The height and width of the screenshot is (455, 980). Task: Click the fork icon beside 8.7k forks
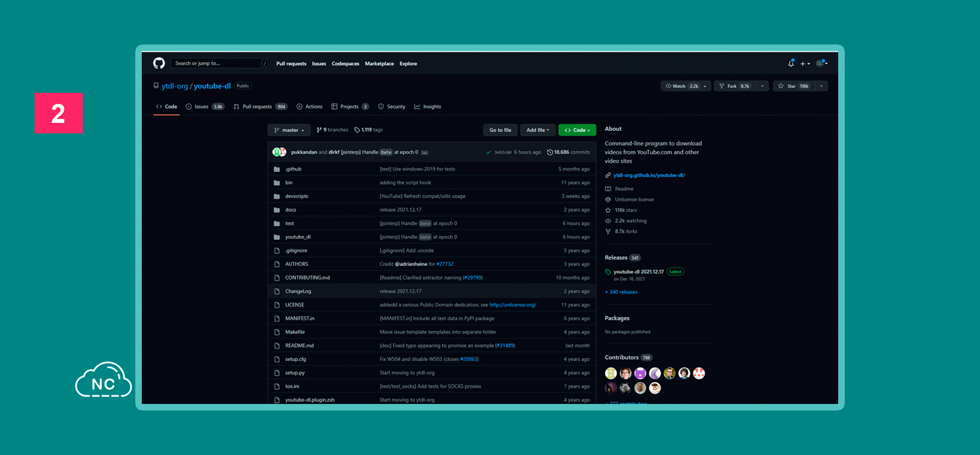(608, 231)
